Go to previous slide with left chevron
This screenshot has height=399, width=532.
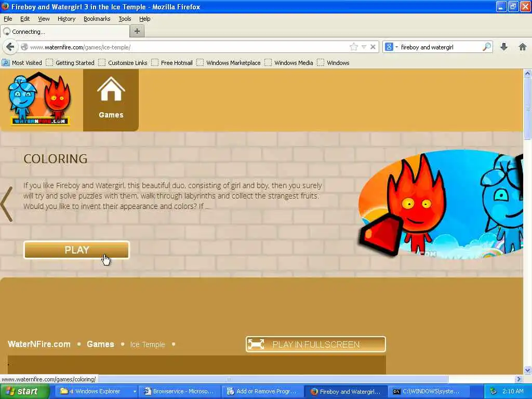coord(7,204)
